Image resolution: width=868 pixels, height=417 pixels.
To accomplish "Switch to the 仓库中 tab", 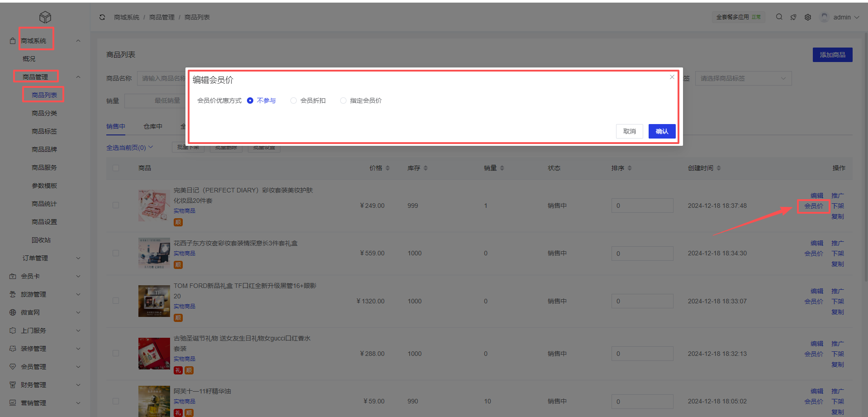I will pyautogui.click(x=153, y=126).
